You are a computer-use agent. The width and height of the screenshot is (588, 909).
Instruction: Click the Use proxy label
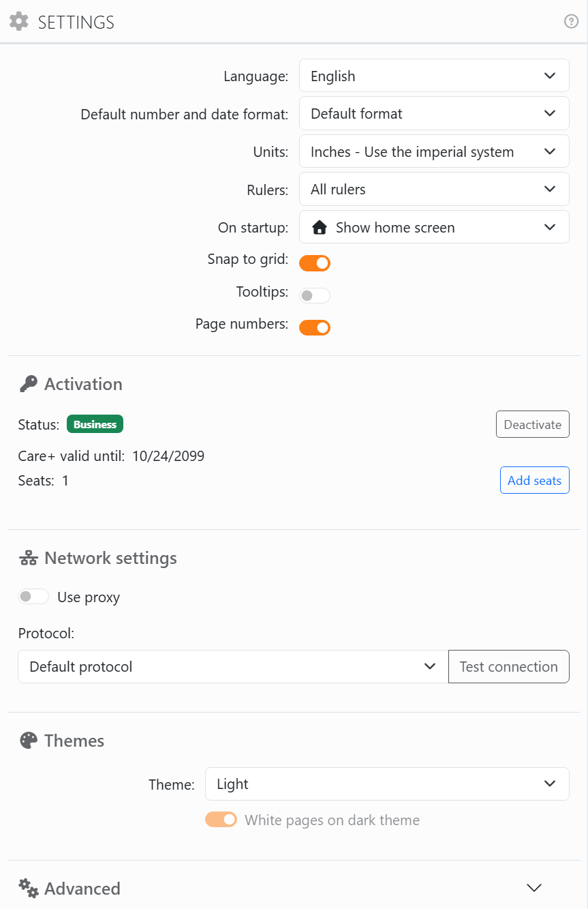[x=89, y=597]
